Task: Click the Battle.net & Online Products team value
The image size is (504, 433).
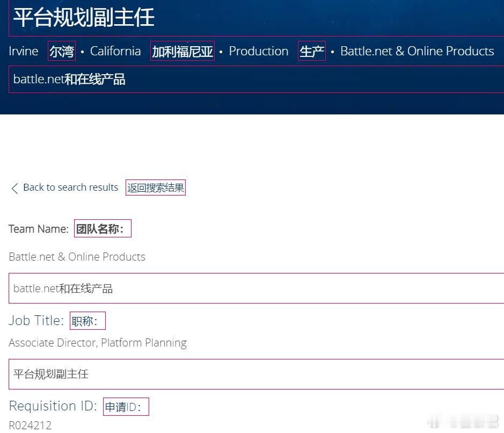Action: click(x=77, y=257)
